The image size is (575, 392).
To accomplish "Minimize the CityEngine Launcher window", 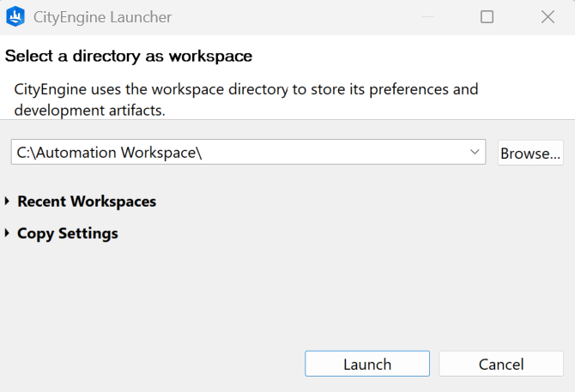I will tap(427, 17).
